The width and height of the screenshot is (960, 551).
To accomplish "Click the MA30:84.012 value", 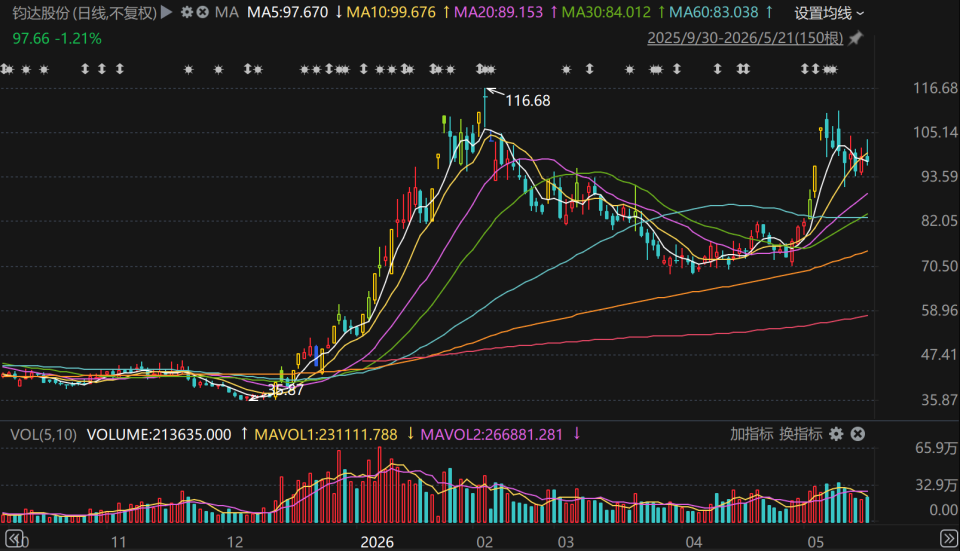I will [x=606, y=12].
